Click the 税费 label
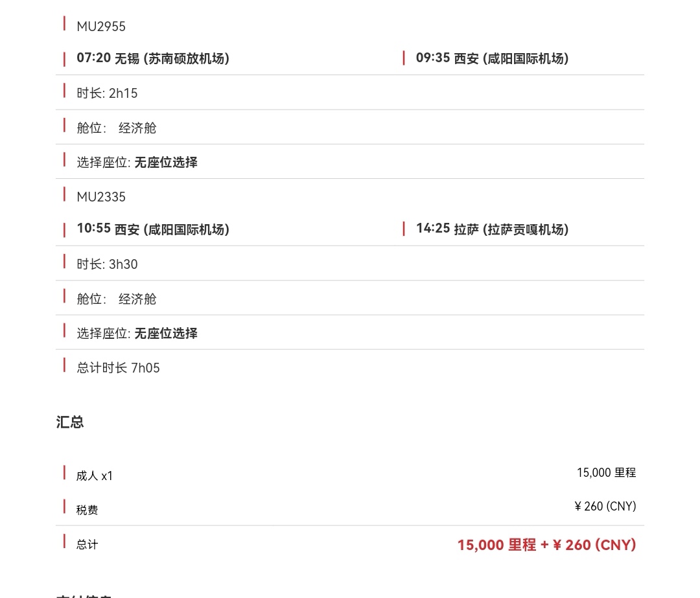Viewport: 700px width, 598px height. 87,510
